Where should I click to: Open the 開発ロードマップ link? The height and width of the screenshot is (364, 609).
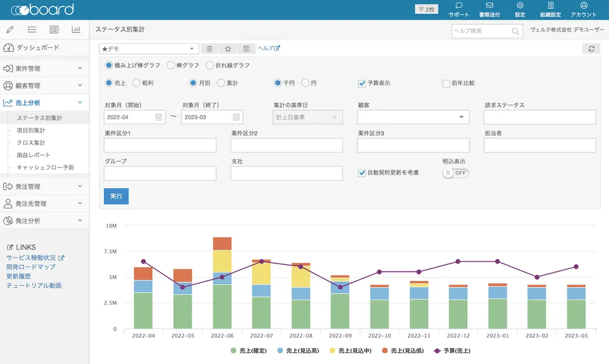click(x=30, y=267)
